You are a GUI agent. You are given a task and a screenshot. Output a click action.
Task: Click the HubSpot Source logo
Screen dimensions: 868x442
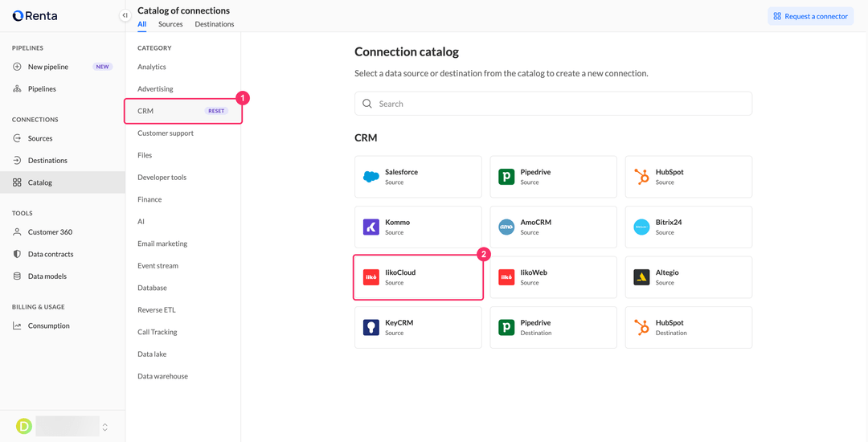[641, 177]
